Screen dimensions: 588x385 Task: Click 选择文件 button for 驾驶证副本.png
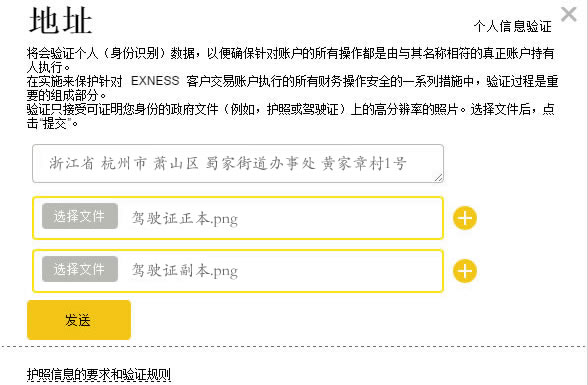[x=80, y=269]
